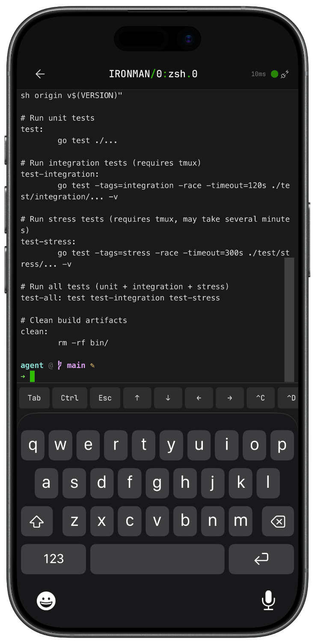This screenshot has height=644, width=315.
Task: Tap the IRONMAN zsh session title
Action: pyautogui.click(x=154, y=74)
